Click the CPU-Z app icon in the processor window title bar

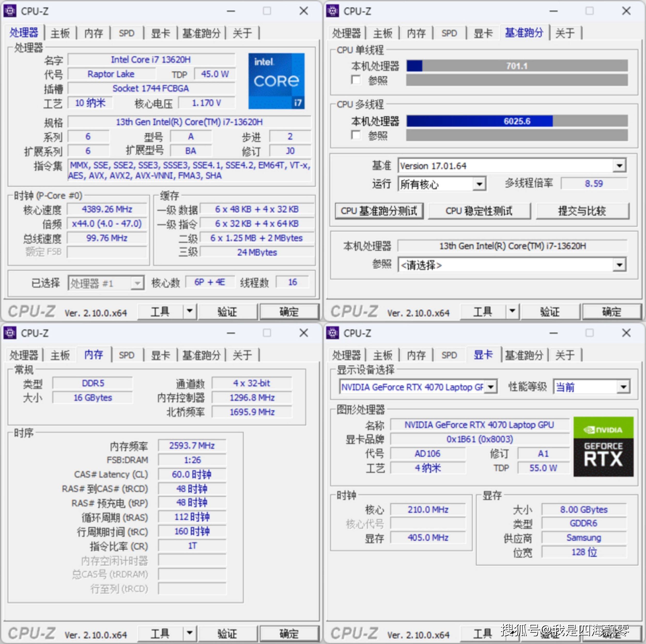(x=10, y=11)
